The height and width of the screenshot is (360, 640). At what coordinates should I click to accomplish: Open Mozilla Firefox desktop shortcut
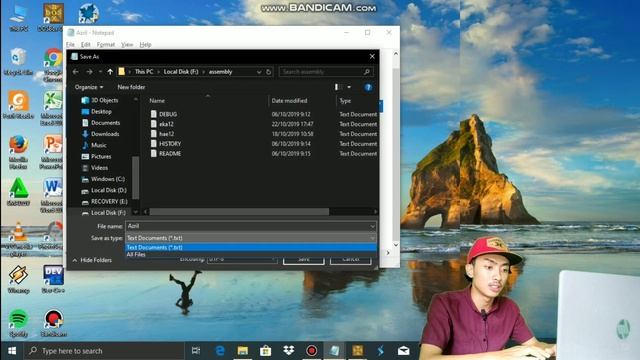point(18,152)
